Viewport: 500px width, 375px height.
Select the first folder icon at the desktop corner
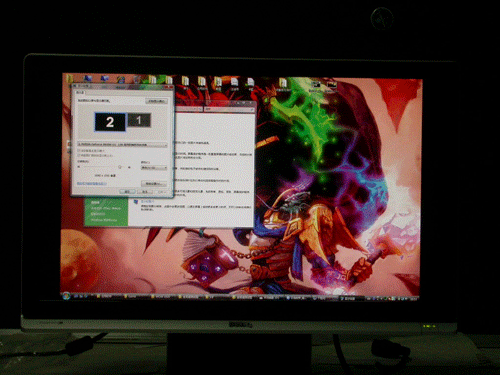[x=69, y=79]
